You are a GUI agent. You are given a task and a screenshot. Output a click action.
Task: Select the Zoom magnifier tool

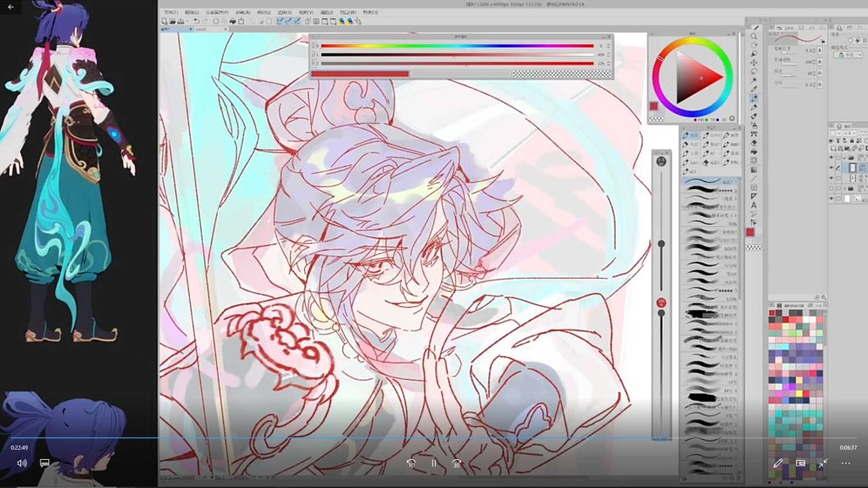[x=754, y=36]
